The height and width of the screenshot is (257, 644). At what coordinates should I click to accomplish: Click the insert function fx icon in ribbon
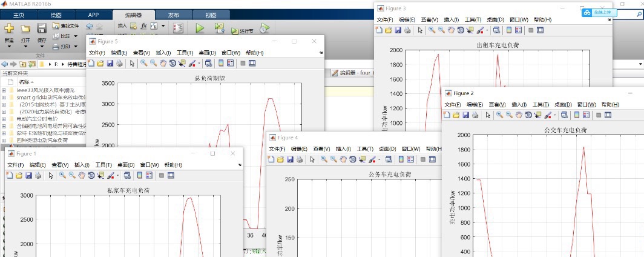point(144,26)
